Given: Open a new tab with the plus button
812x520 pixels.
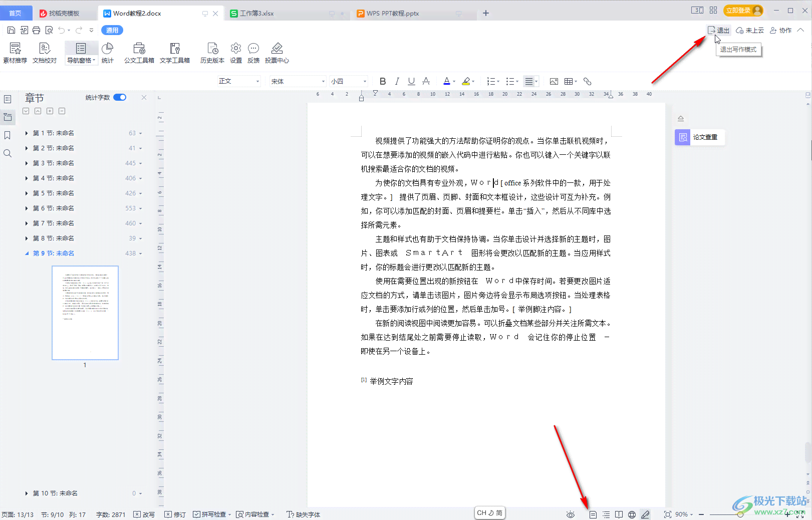Looking at the screenshot, I should (486, 13).
